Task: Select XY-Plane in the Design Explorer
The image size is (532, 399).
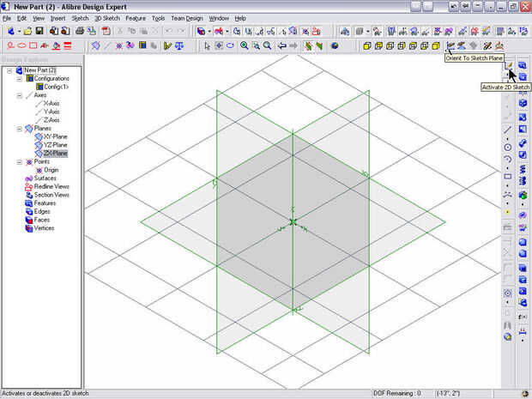Action: point(54,136)
